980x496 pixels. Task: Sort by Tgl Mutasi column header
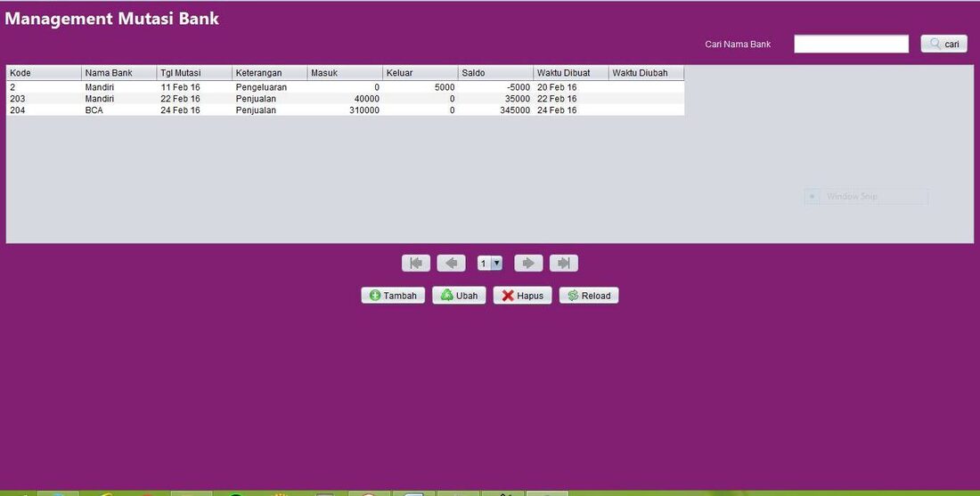tap(194, 73)
